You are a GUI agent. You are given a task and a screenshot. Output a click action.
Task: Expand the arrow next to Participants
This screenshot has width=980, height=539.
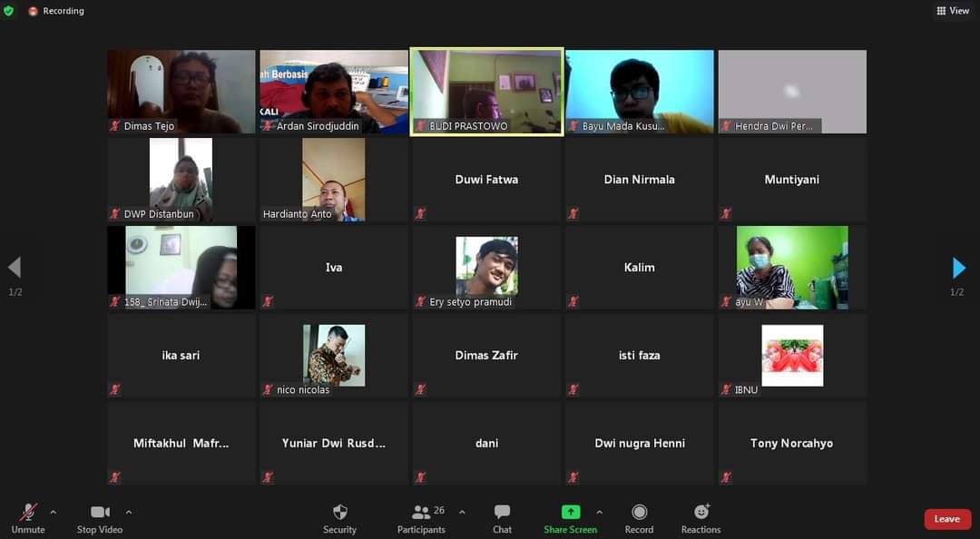point(462,512)
